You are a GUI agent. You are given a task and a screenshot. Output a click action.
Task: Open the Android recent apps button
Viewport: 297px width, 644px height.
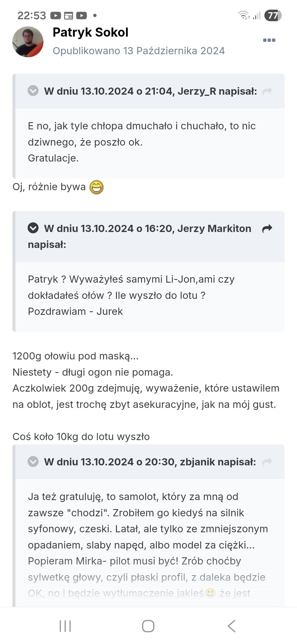[65, 626]
